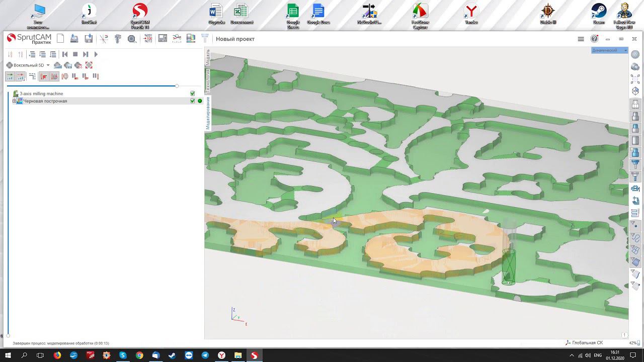This screenshot has height=362, width=644.
Task: Click the third list-step icon
Action: coord(53,54)
